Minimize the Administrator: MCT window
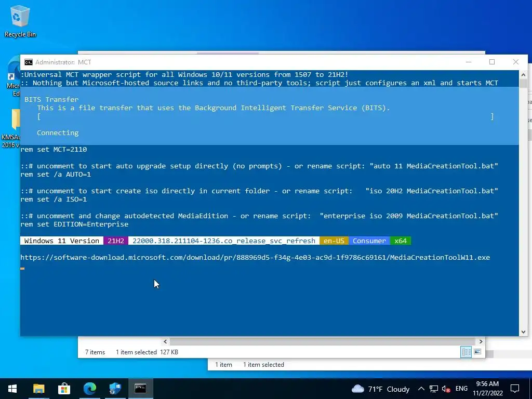532x399 pixels. (469, 62)
